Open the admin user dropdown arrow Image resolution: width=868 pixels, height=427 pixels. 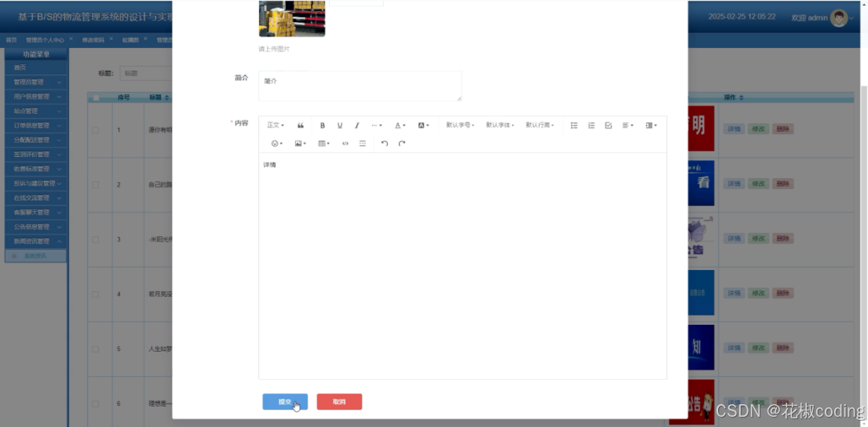pyautogui.click(x=852, y=18)
